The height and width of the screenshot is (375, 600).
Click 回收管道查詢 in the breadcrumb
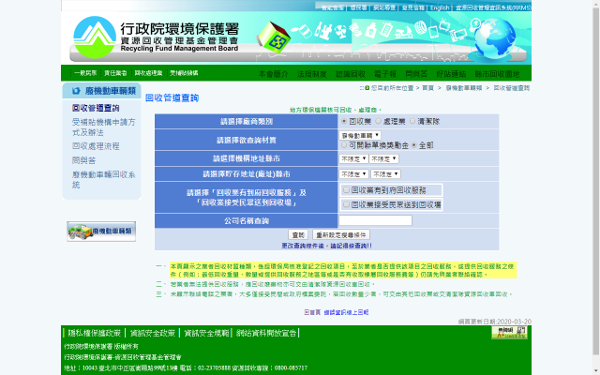(511, 88)
